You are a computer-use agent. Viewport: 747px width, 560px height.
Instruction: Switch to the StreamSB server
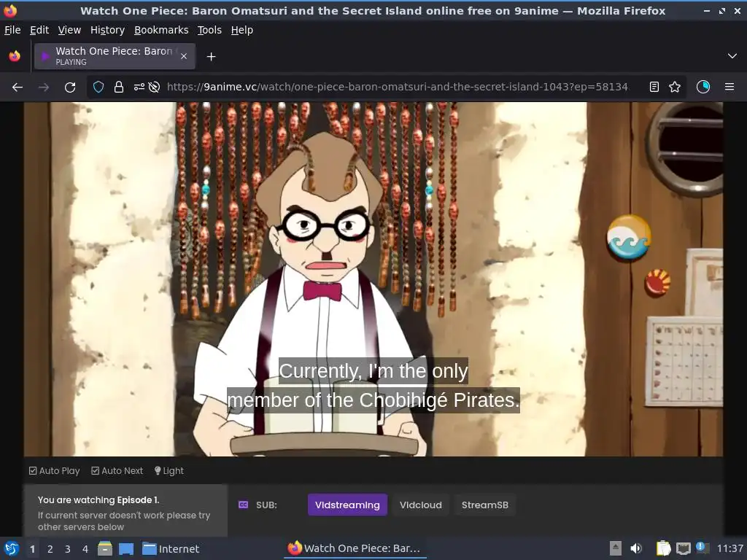(484, 505)
